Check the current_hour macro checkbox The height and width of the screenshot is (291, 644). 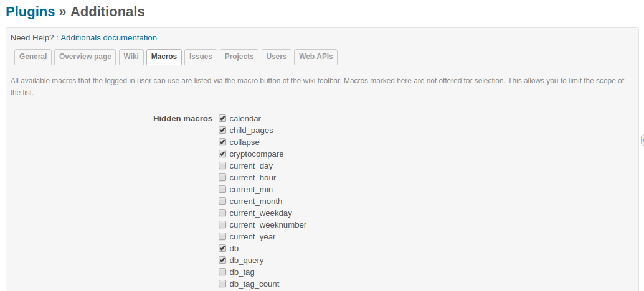pos(222,177)
